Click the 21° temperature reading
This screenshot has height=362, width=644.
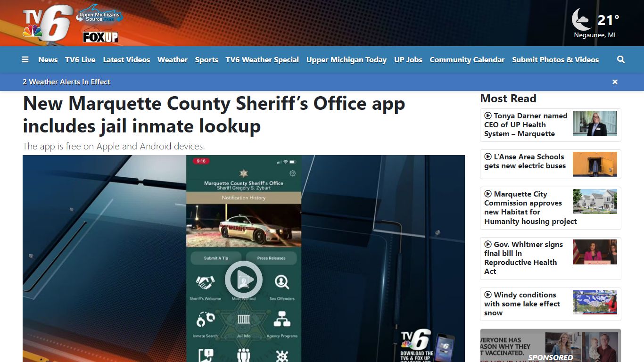click(608, 20)
